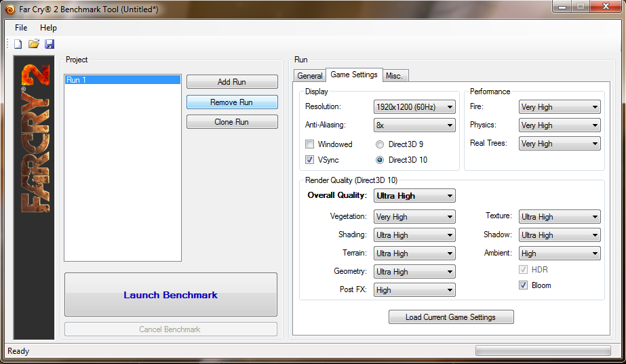
Task: Open the Help menu
Action: coord(48,28)
